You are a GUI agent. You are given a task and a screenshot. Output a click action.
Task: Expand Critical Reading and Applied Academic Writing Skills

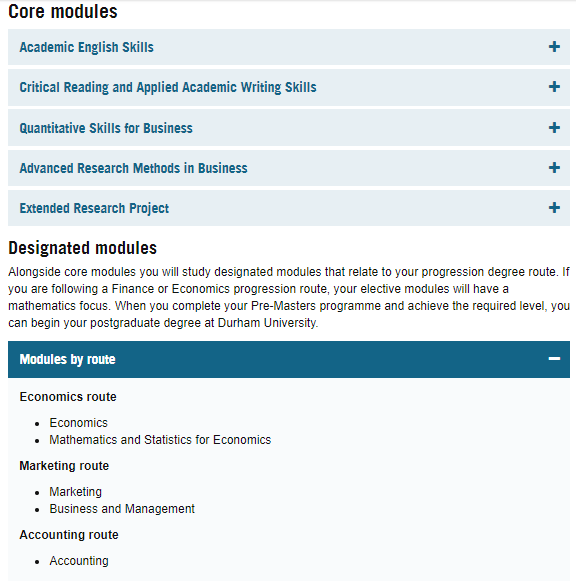click(168, 87)
